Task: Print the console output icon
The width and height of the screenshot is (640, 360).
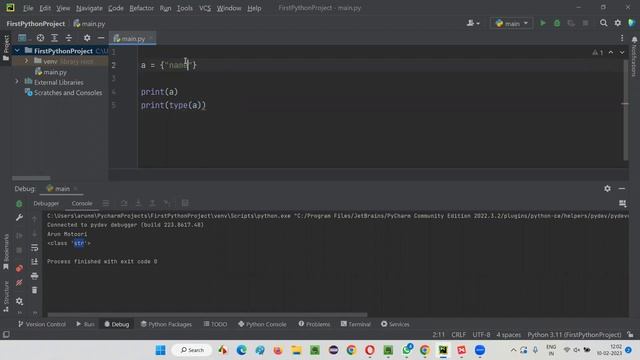Action: (x=34, y=276)
